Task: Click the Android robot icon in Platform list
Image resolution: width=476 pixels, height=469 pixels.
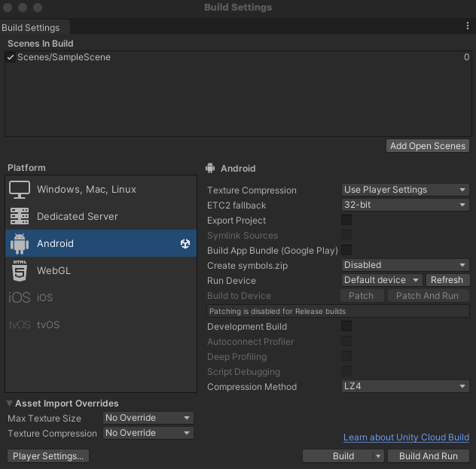Action: (20, 244)
